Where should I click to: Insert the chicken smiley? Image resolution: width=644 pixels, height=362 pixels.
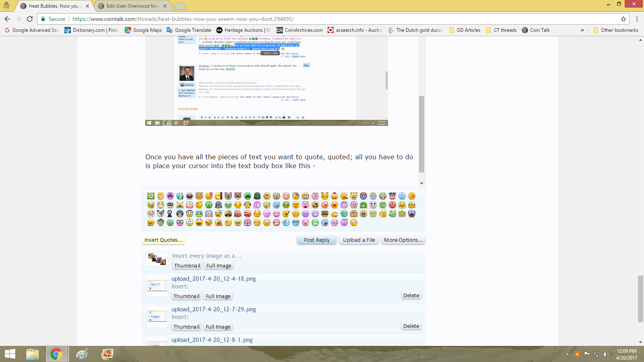tap(334, 196)
